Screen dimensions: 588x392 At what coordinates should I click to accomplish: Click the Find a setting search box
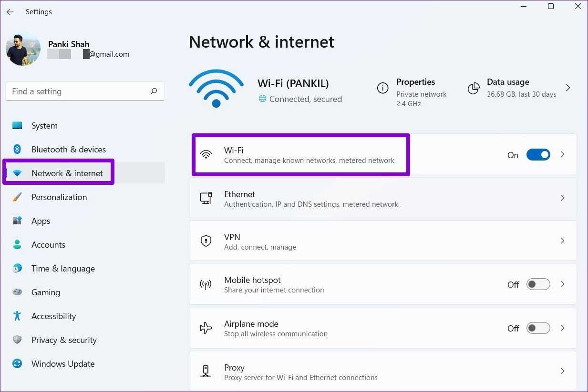tap(79, 91)
